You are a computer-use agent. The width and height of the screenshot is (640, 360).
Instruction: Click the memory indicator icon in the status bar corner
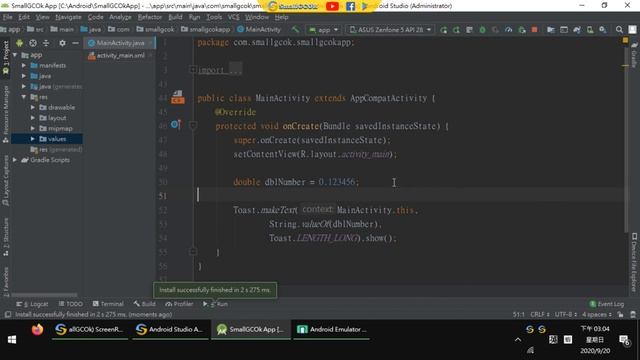(633, 314)
